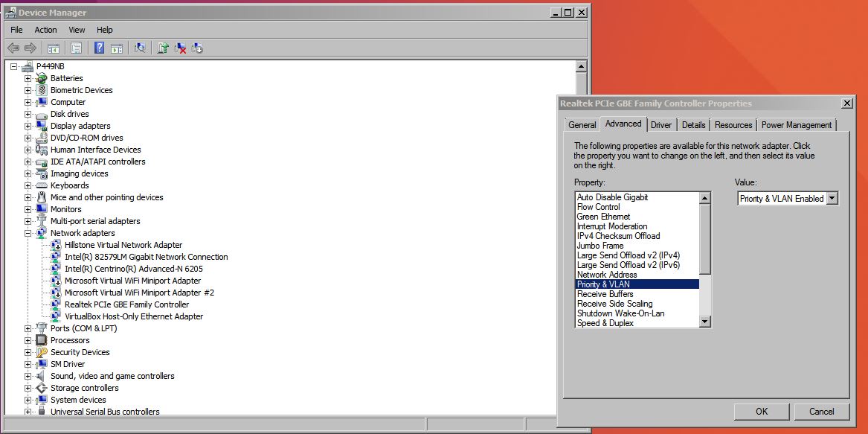Collapse the Network adapters tree node
This screenshot has height=434, width=868.
(28, 233)
